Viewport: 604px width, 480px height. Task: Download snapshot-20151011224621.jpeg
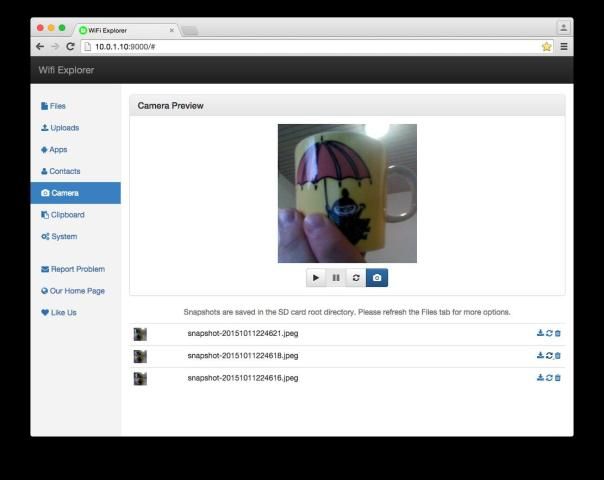click(540, 334)
